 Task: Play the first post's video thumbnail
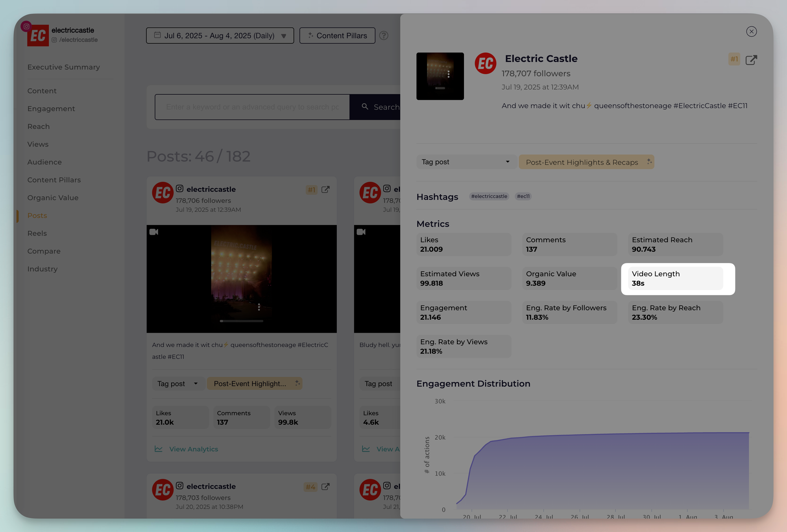point(242,279)
